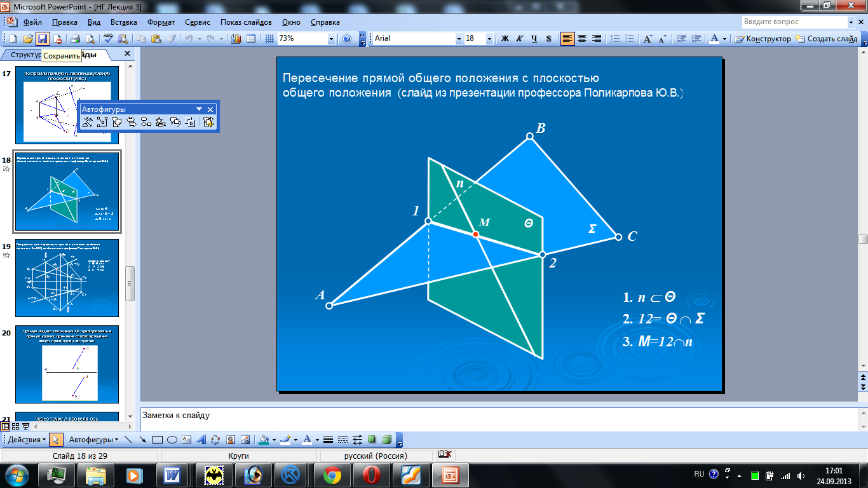This screenshot has height=488, width=868.
Task: Open the Правка menu
Action: (64, 22)
